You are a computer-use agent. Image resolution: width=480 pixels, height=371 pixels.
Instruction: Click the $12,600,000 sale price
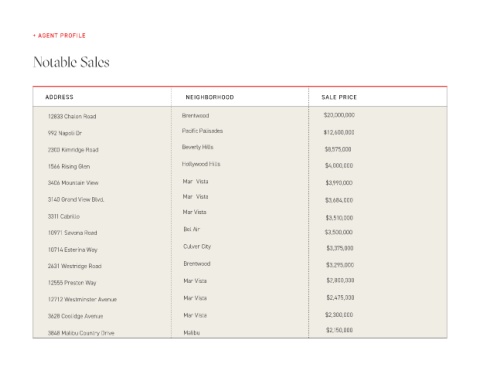point(339,132)
